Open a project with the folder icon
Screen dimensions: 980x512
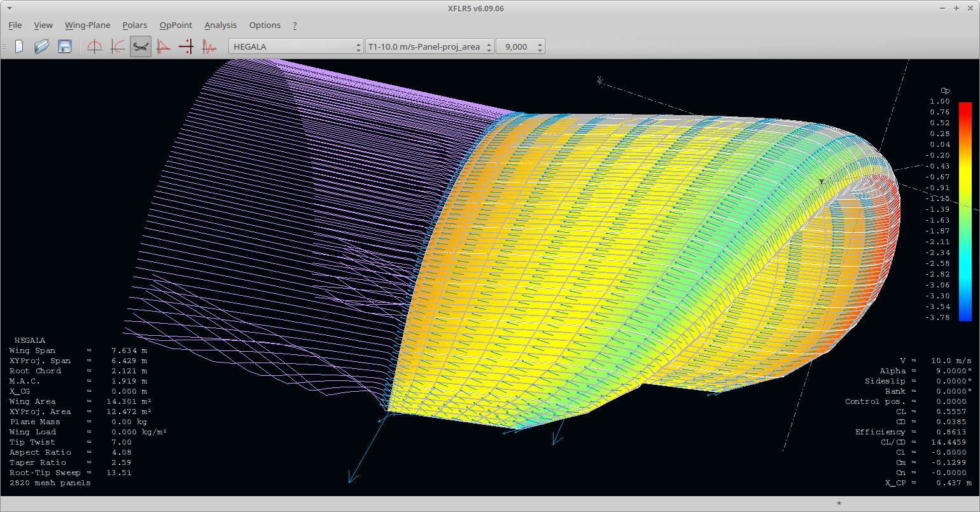click(42, 46)
